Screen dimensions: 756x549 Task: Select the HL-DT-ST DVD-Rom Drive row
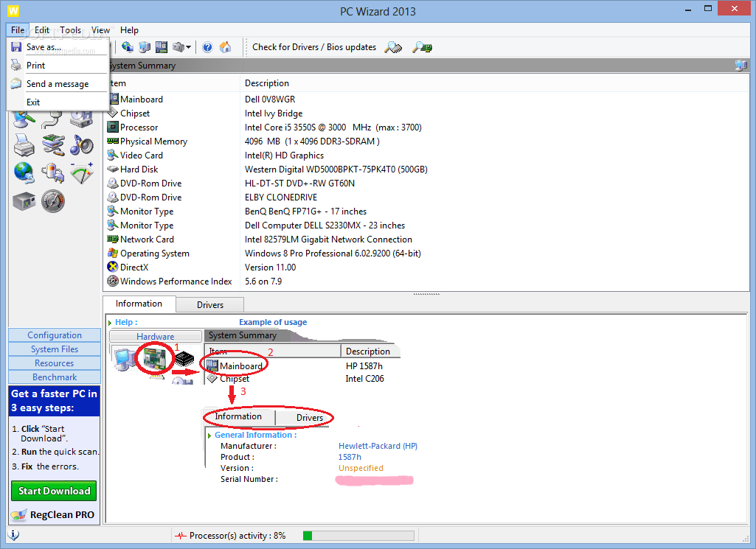click(x=427, y=183)
